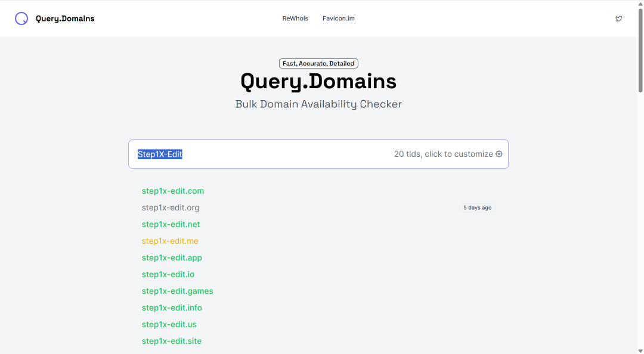Viewport: 644px width, 354px height.
Task: Open the step1x-edit.io result
Action: 168,274
